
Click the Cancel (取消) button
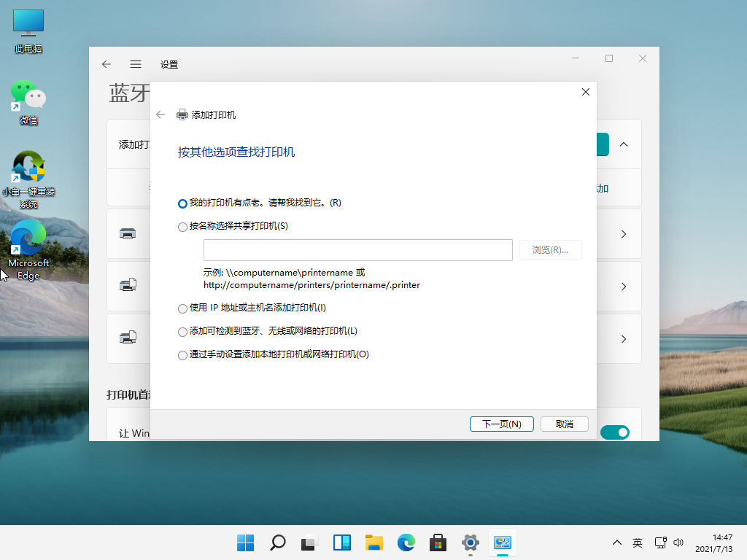(x=564, y=424)
